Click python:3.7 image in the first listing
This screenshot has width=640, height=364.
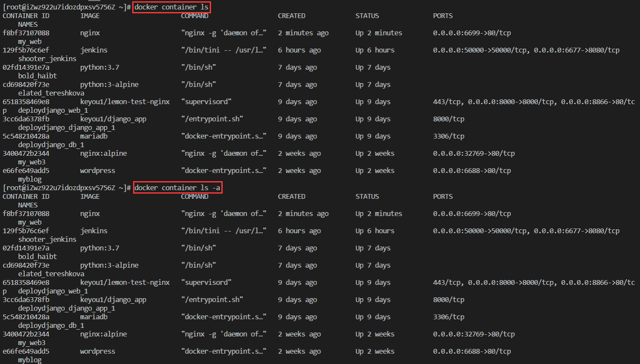99,68
